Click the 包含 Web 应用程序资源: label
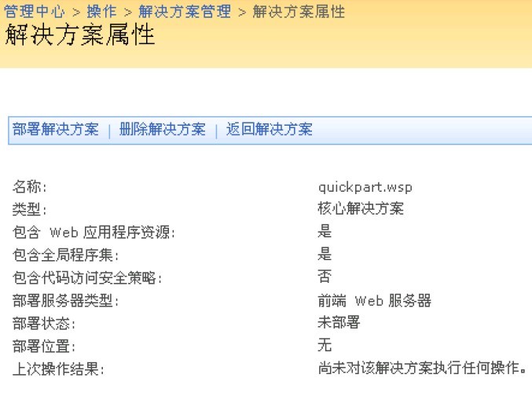The height and width of the screenshot is (400, 532). (94, 233)
